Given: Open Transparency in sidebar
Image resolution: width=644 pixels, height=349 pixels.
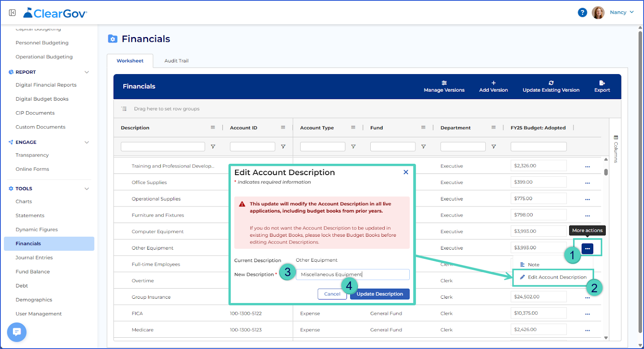Looking at the screenshot, I should [x=32, y=155].
